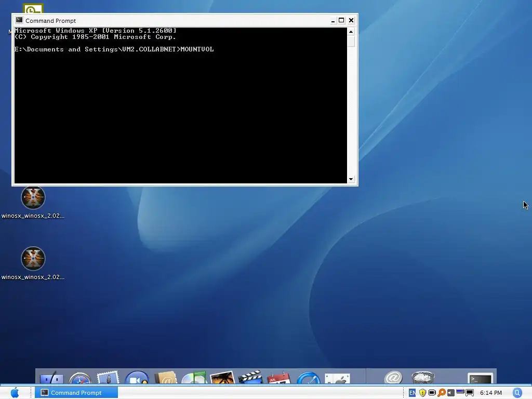Viewport: 532px width, 399px height.
Task: Click the Command Prompt taskbar button
Action: coord(76,393)
